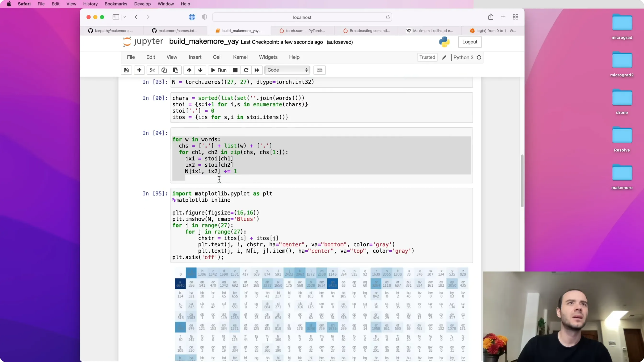Show the Safari tab overview grid
Viewport: 644px width, 362px height.
point(516,17)
